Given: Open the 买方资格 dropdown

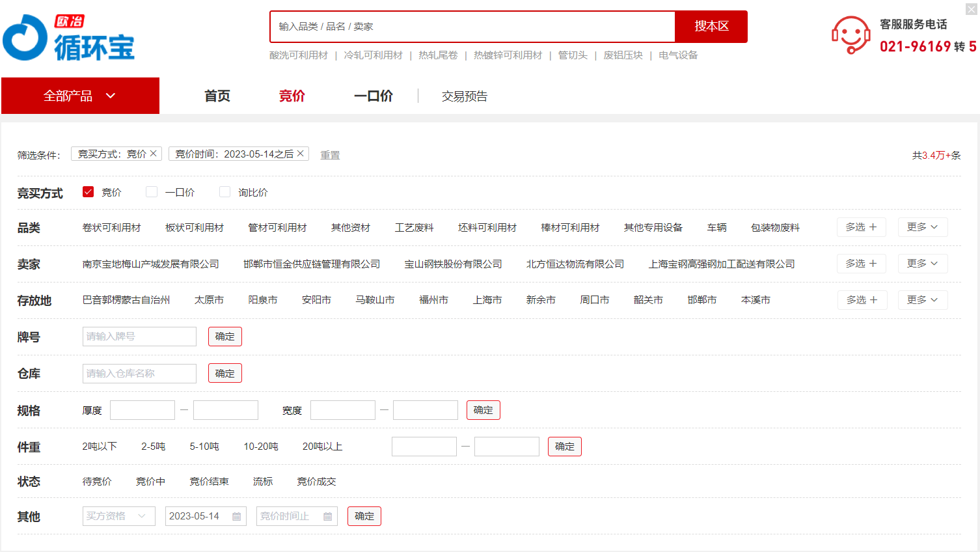Looking at the screenshot, I should pyautogui.click(x=118, y=516).
